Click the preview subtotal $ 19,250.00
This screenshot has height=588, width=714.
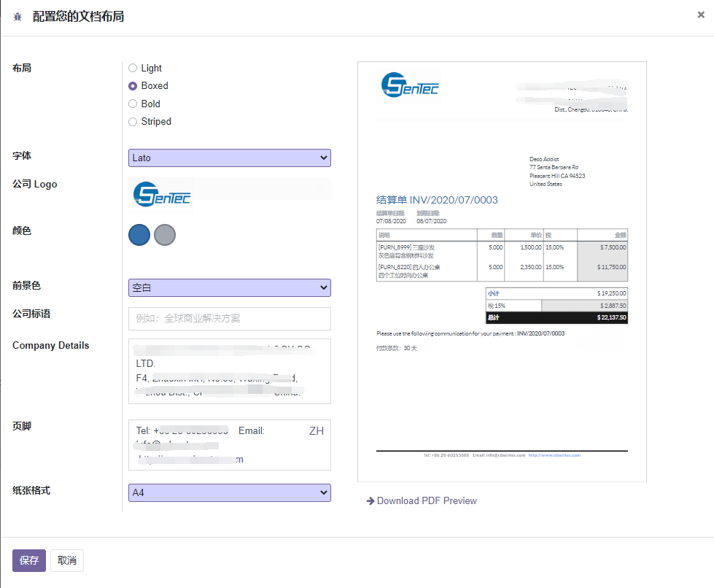(x=612, y=293)
